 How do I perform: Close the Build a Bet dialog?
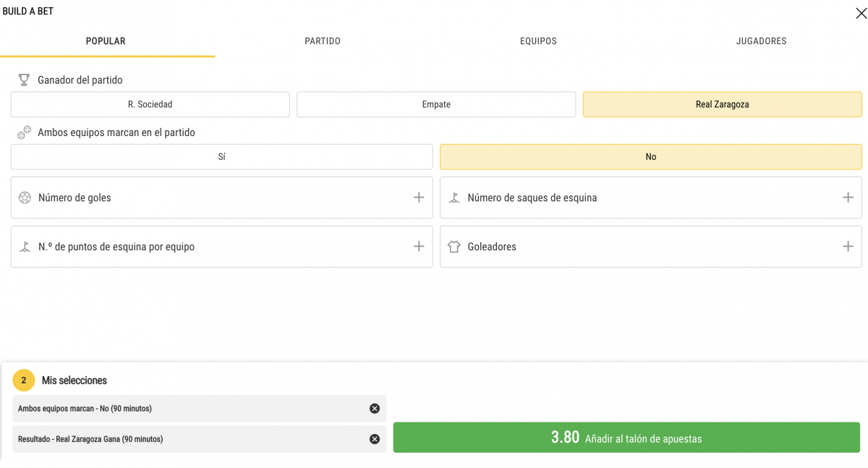click(x=861, y=13)
